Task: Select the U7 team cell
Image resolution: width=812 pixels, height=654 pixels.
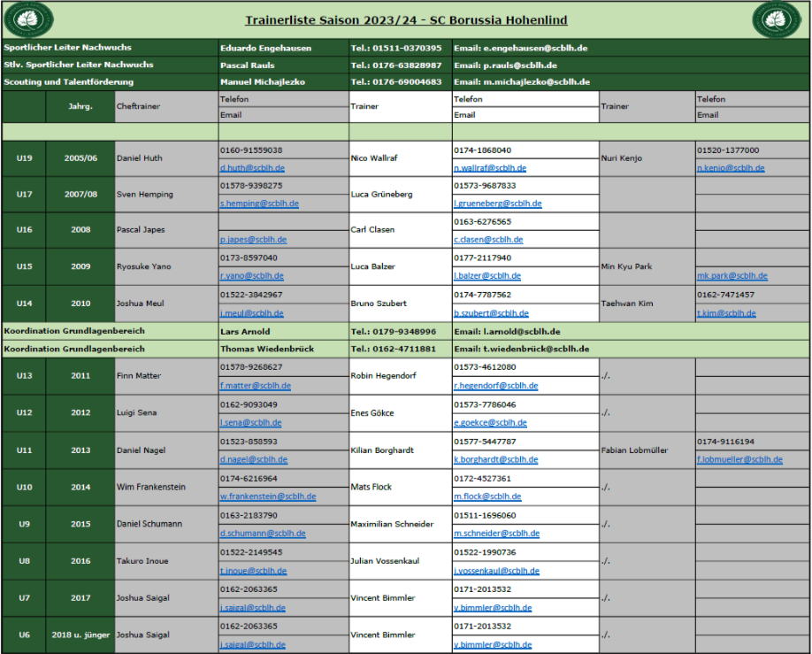Action: (x=24, y=598)
